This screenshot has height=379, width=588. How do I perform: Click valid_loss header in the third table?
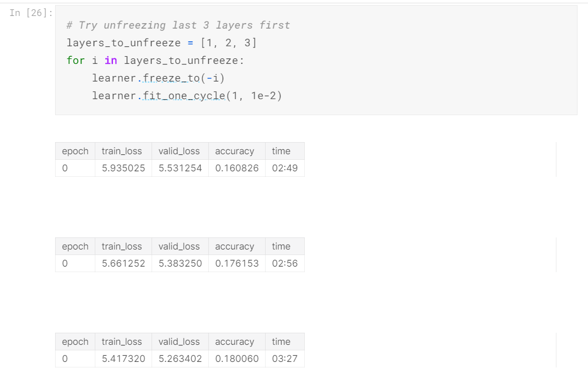pyautogui.click(x=179, y=342)
